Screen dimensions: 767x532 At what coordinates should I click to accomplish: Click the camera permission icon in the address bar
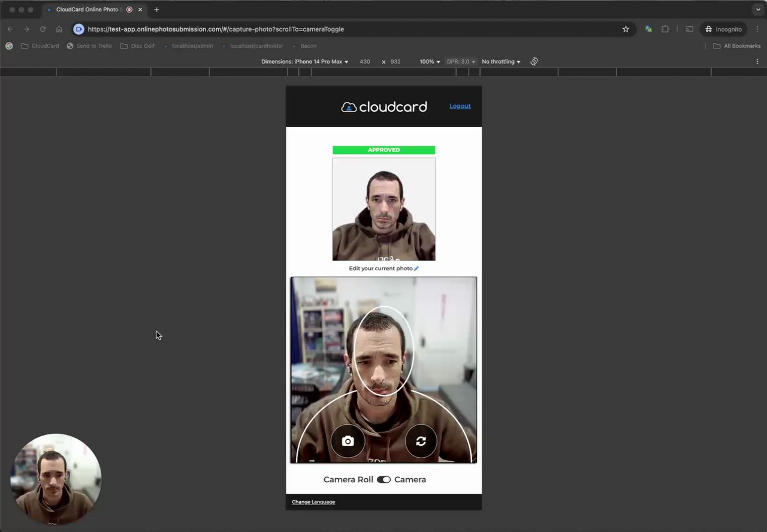point(78,29)
